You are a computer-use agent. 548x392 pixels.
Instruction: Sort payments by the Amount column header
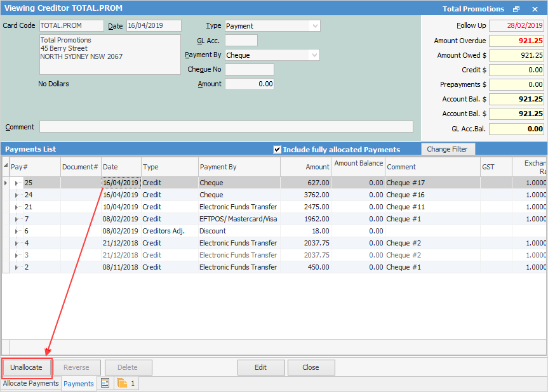point(305,167)
